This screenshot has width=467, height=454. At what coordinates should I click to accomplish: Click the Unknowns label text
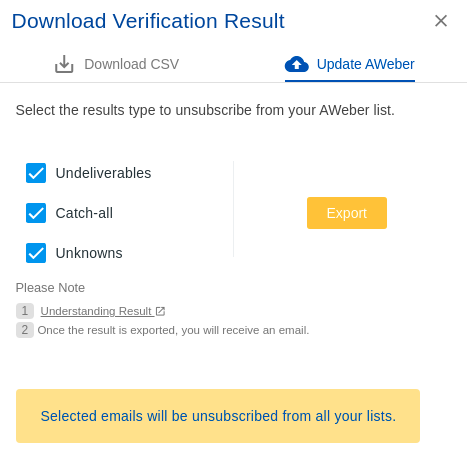tap(89, 253)
